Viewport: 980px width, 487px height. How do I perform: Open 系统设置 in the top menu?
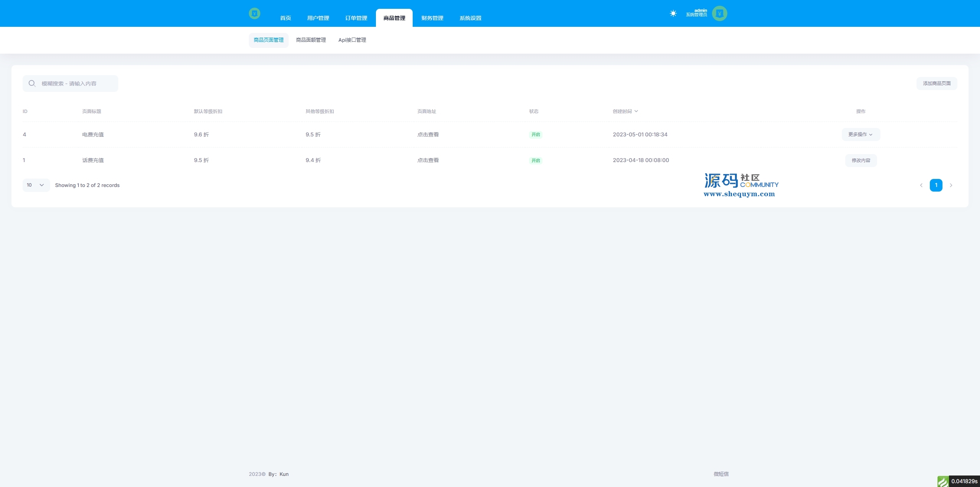470,18
